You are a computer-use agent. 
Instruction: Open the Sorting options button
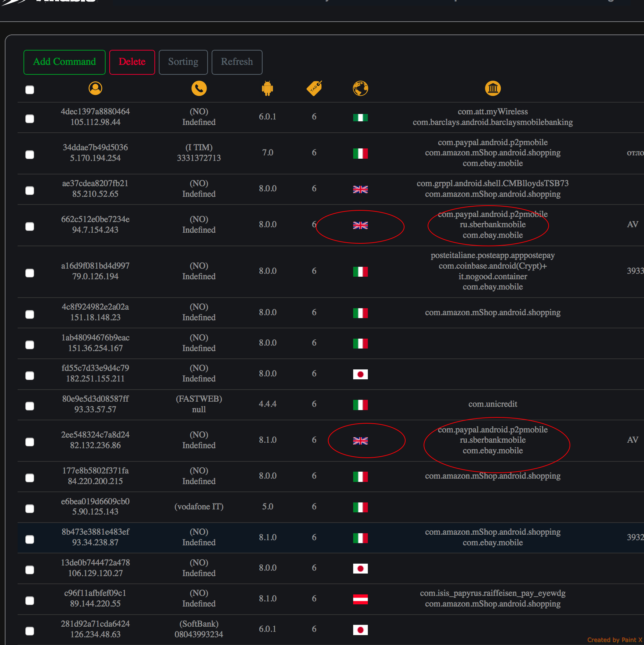point(183,62)
